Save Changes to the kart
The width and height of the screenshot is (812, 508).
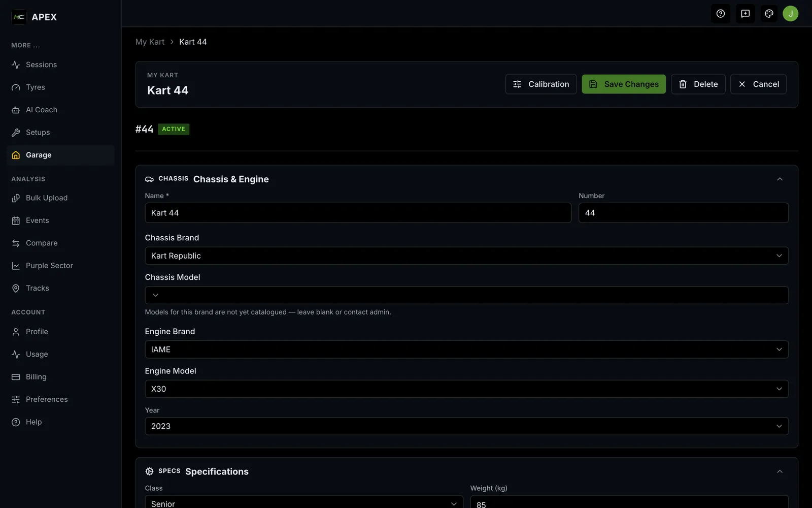[x=624, y=84]
